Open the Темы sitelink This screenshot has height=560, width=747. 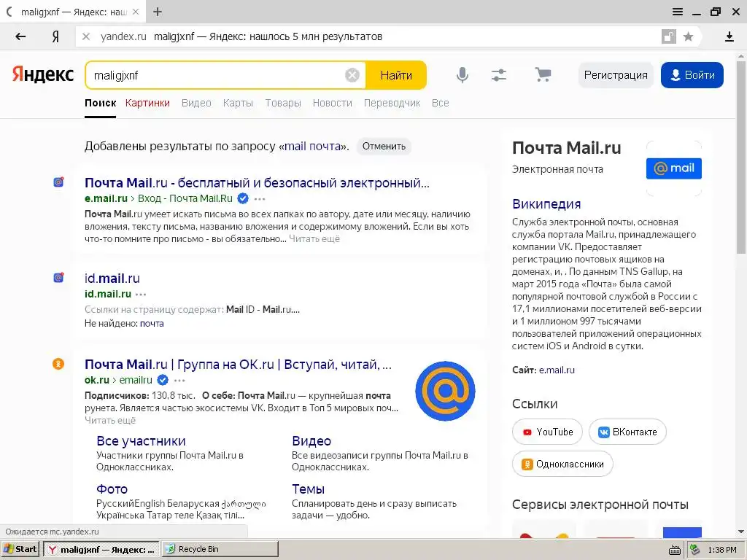point(309,489)
